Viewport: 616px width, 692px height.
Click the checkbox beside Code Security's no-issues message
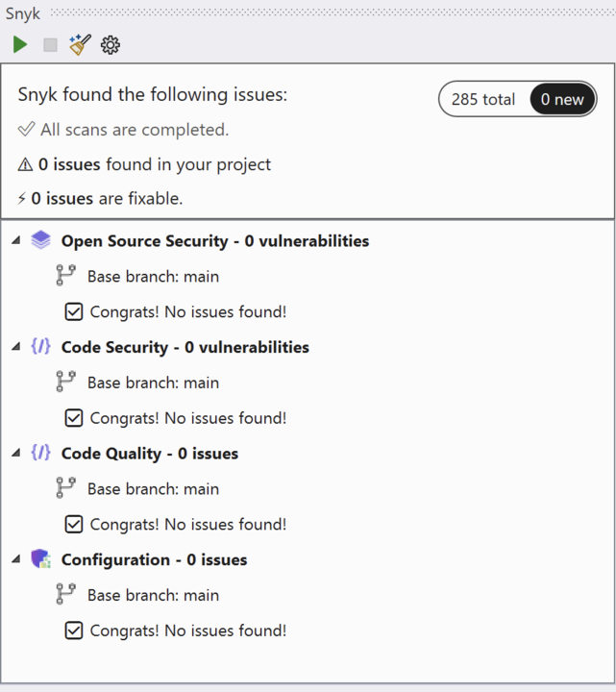coord(73,418)
